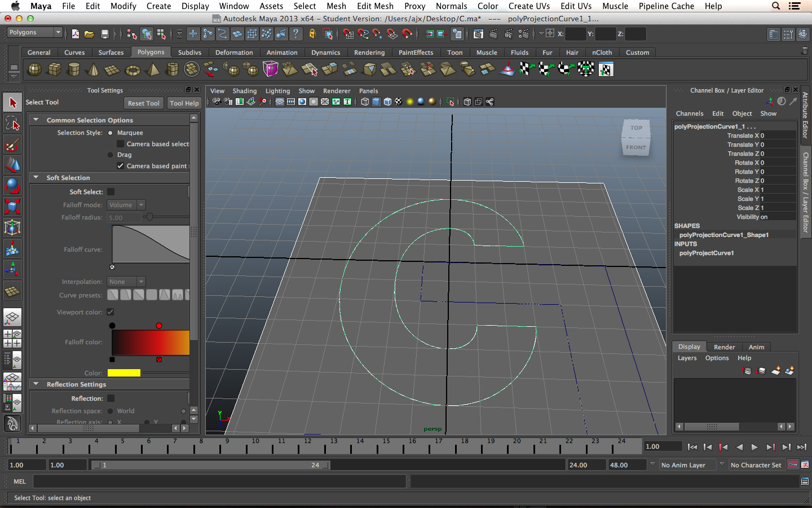Click the yellow Color swatch
The image size is (812, 508).
pyautogui.click(x=123, y=373)
